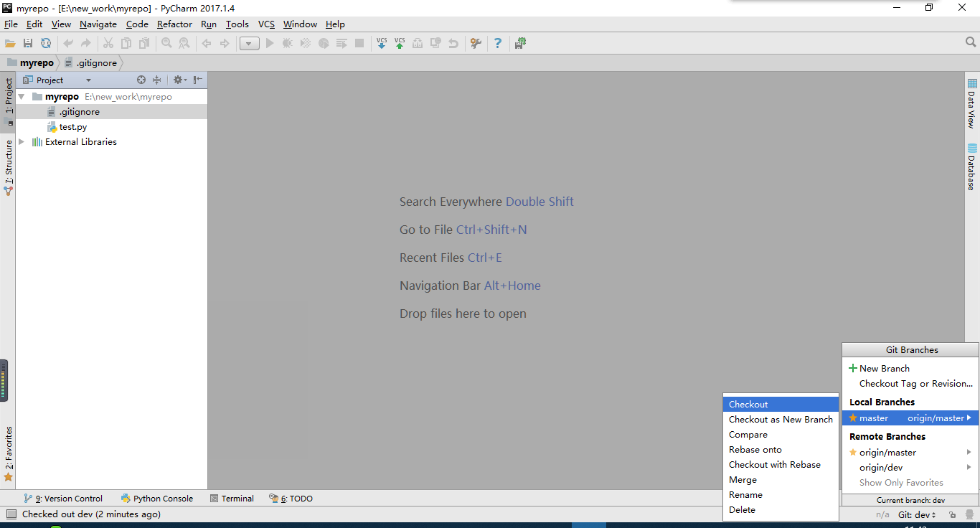This screenshot has height=528, width=980.
Task: Choose Checkout as New Branch
Action: (x=781, y=420)
